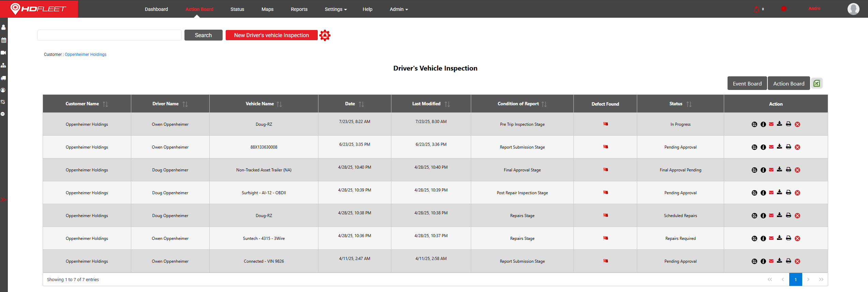Viewport: 868px width, 292px height.
Task: Click the red status dot in header
Action: 784,9
